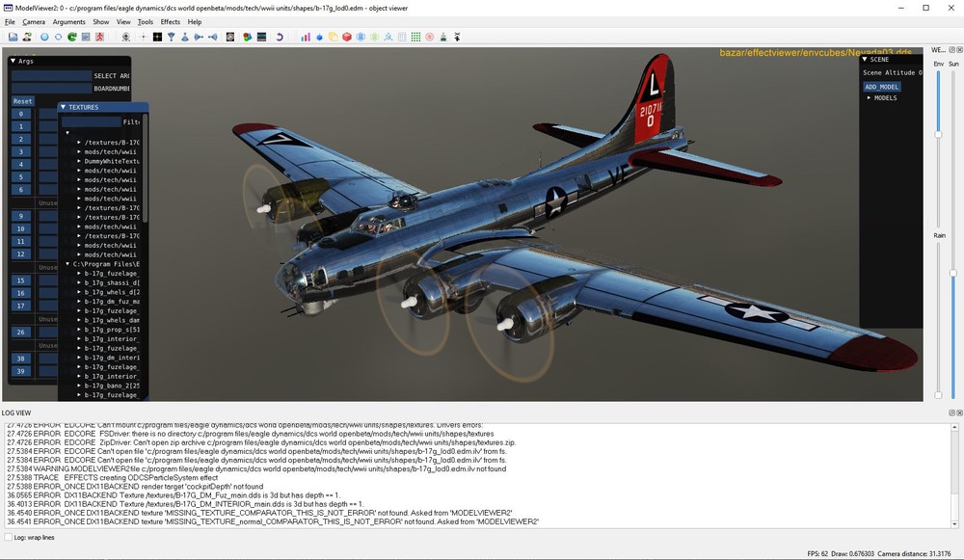964x560 pixels.
Task: Toggle argument slot 26 in Args panel
Action: (19, 332)
